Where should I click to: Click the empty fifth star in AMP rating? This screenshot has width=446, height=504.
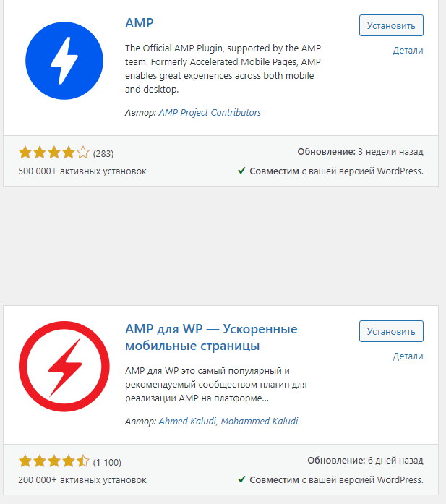[x=83, y=153]
